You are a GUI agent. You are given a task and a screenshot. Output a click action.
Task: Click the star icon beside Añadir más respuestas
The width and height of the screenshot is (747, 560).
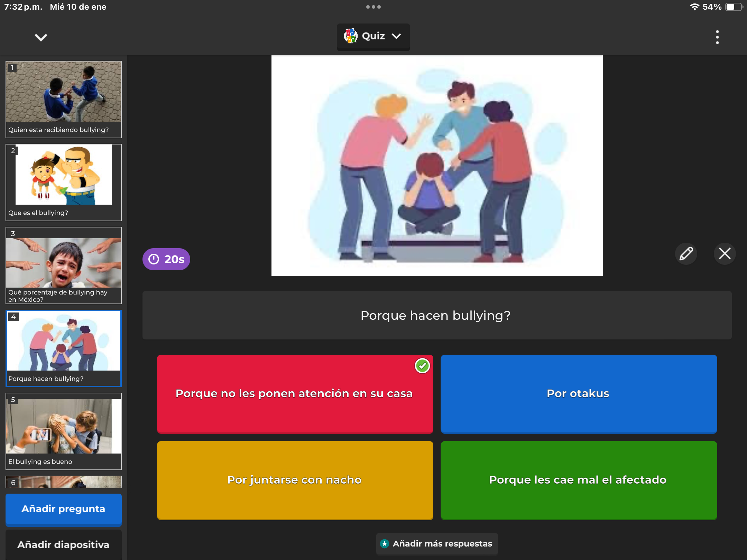(385, 544)
